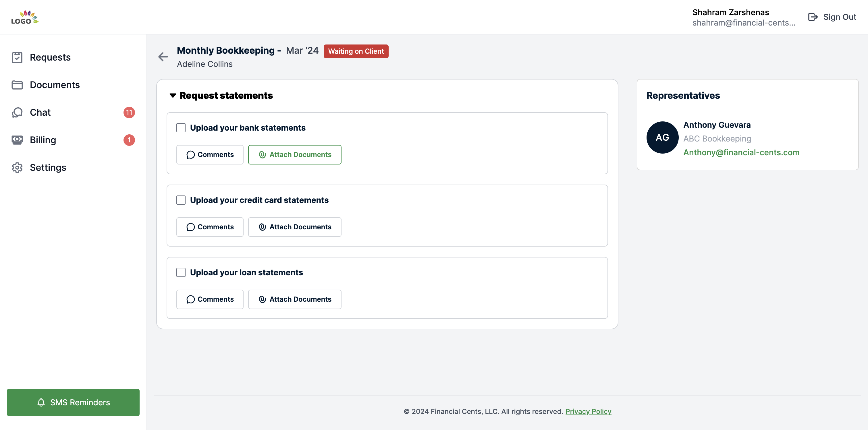Collapse the Request statements section triangle
Image resolution: width=868 pixels, height=430 pixels.
pos(173,96)
